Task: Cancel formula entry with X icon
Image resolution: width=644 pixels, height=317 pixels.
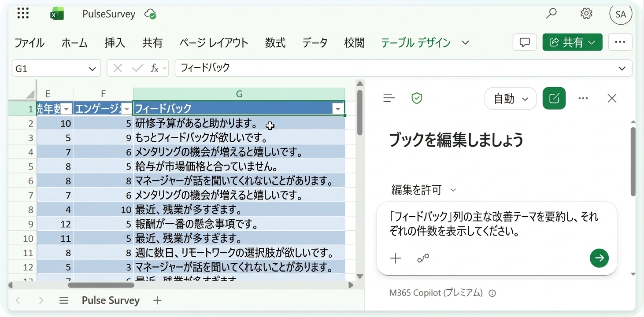Action: (118, 68)
